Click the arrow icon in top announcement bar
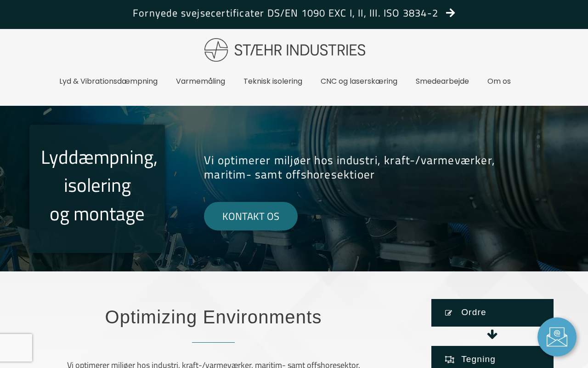The height and width of the screenshot is (368, 588). pyautogui.click(x=451, y=13)
